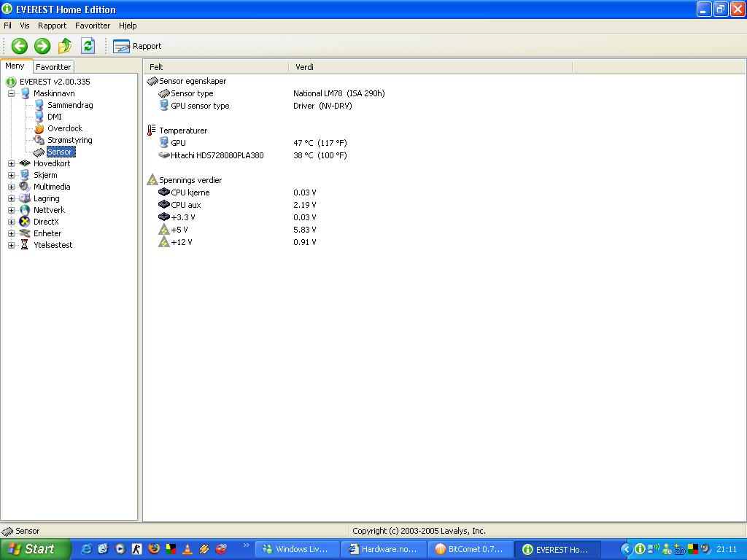Click the Ytelsestest hourglass icon
The width and height of the screenshot is (747, 560).
pyautogui.click(x=25, y=245)
